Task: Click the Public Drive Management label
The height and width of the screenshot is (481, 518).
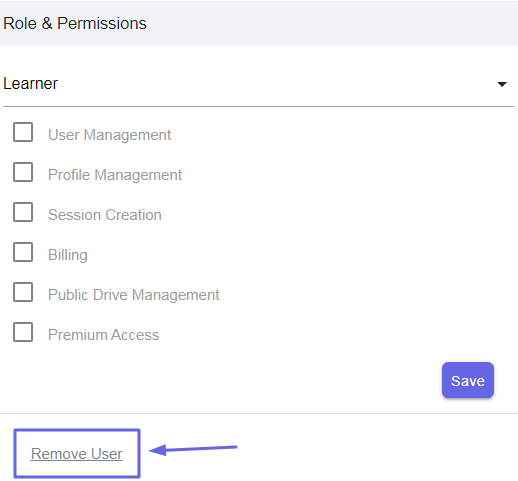Action: pyautogui.click(x=134, y=295)
